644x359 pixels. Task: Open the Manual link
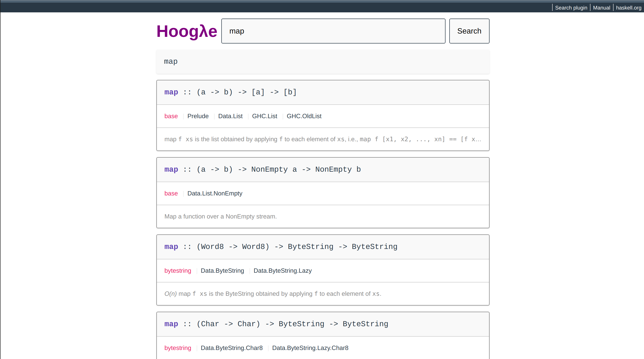[601, 8]
